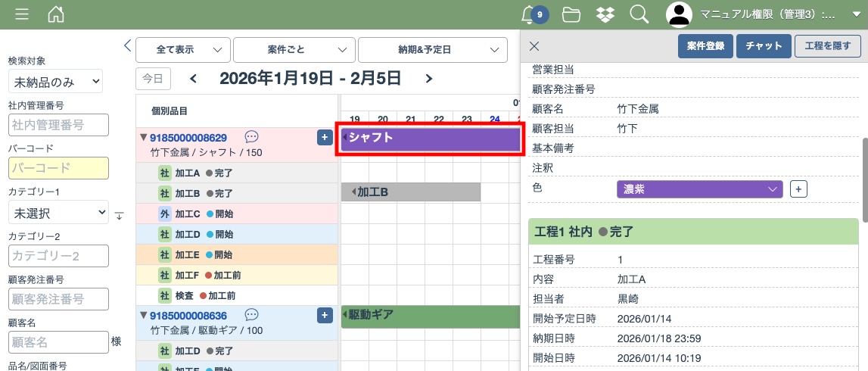Viewport: 868px width, 371px height.
Task: Open the 納期&予定日 dropdown
Action: click(432, 49)
